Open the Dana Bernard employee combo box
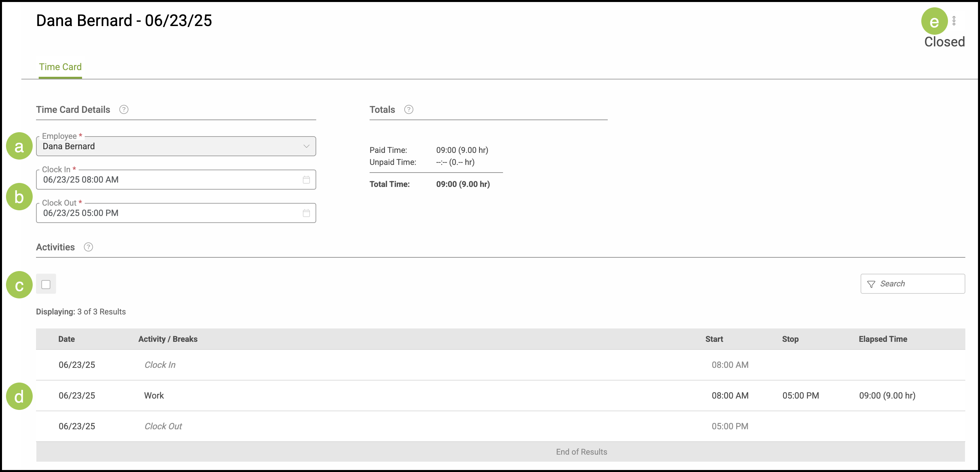The image size is (980, 472). (x=167, y=146)
